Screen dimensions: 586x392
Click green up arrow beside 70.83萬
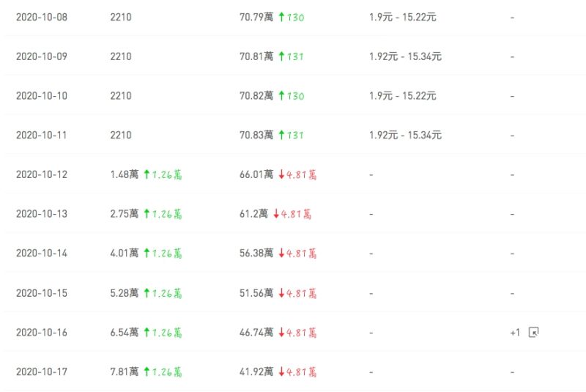point(281,135)
